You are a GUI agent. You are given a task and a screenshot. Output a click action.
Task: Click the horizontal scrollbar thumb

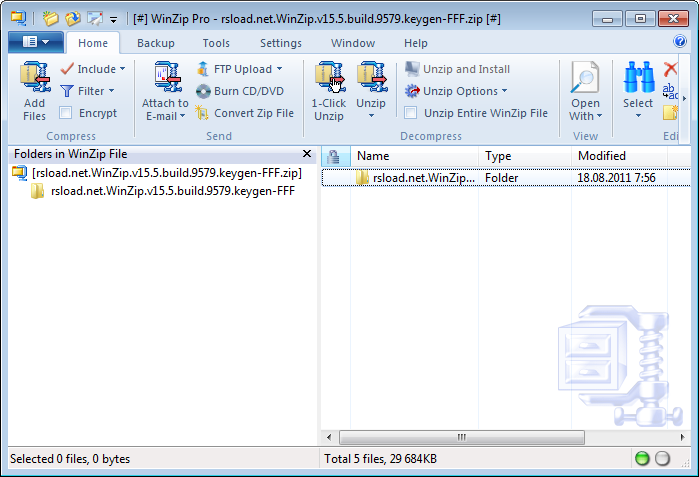tap(462, 437)
